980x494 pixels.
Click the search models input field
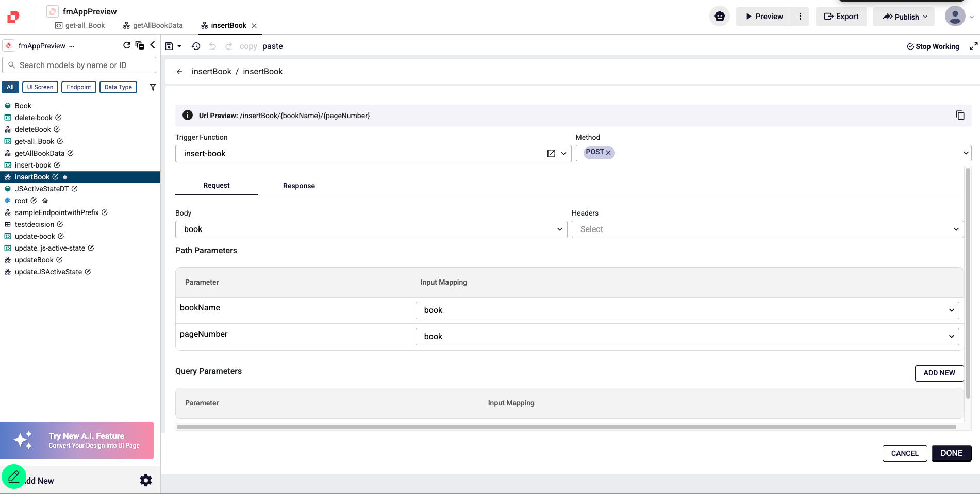79,65
